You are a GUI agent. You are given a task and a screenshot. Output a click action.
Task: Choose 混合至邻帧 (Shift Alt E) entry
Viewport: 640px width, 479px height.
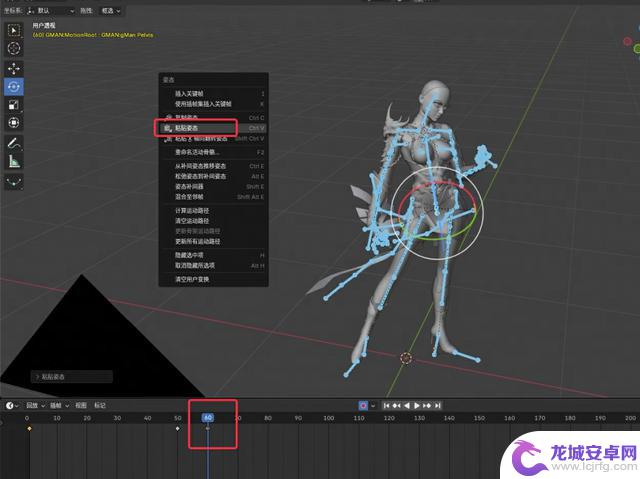[213, 197]
